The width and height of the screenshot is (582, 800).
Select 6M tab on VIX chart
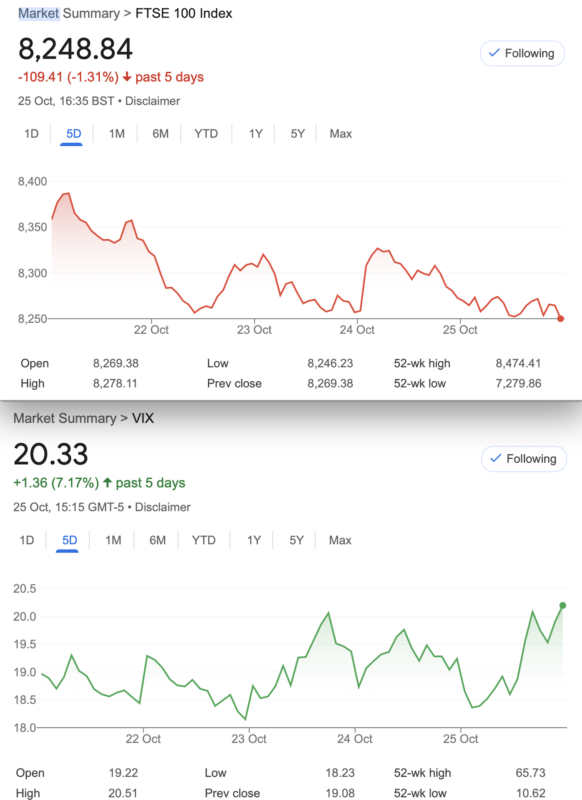pos(157,540)
